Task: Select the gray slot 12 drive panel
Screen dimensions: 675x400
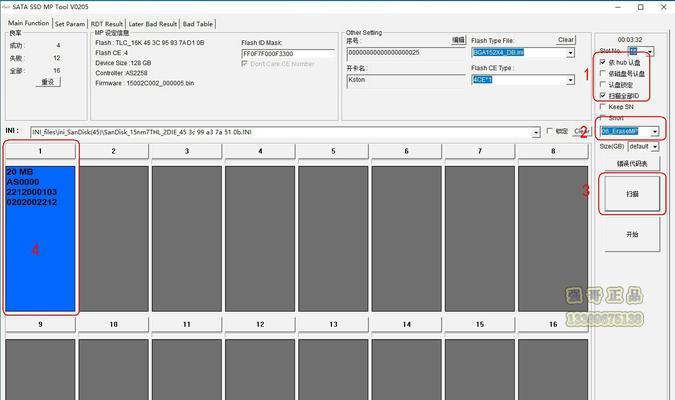Action: coord(260,369)
